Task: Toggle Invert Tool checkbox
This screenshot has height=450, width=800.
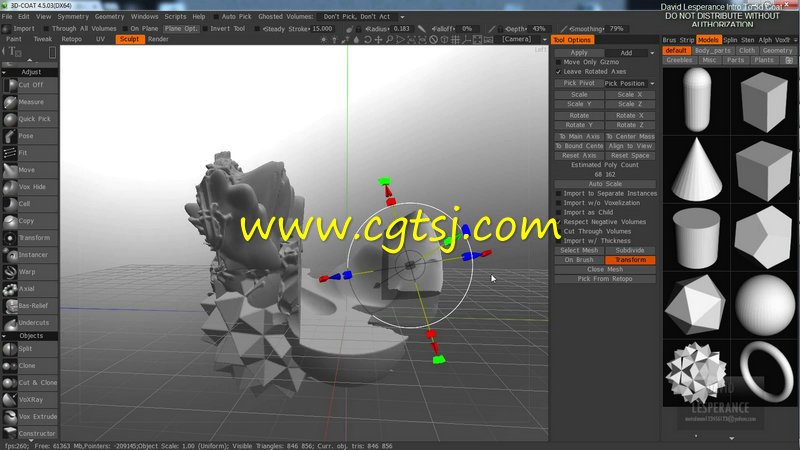Action: (205, 29)
